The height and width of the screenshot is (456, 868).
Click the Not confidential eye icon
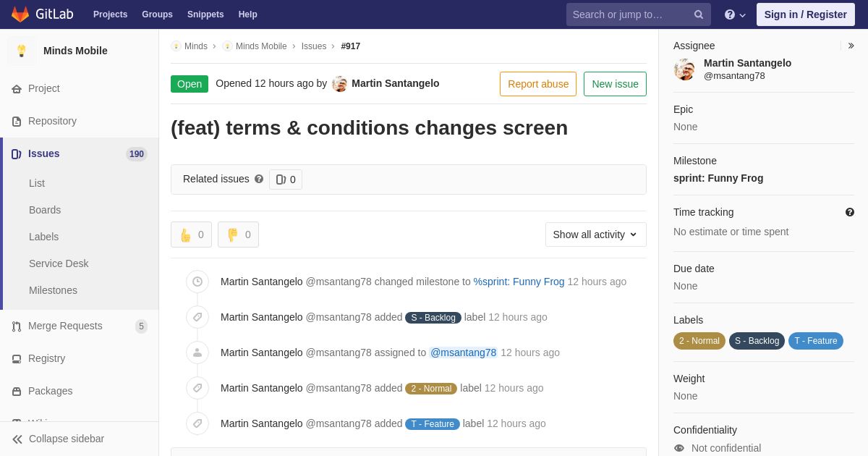679,448
